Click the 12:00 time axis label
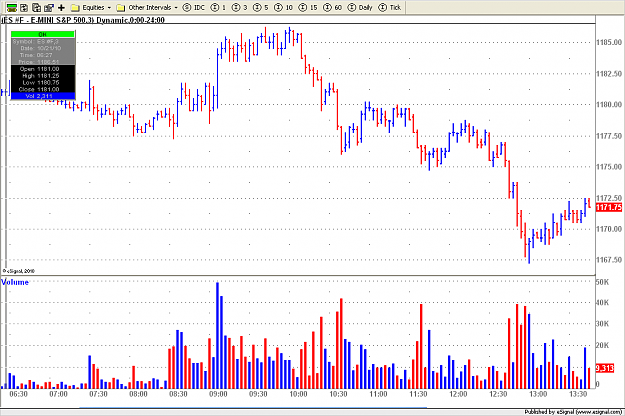Screen dimensions: 625x416 point(458,394)
